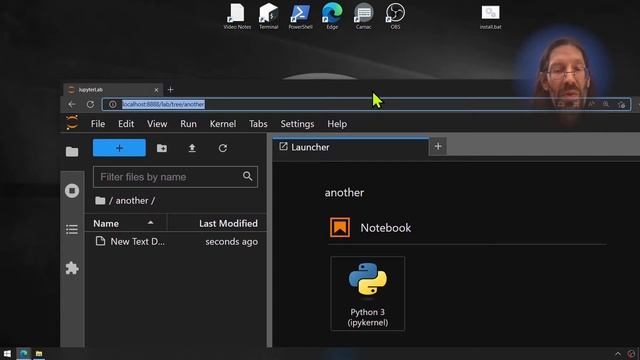Reload the browser page
Viewport: 640px width, 360px height.
point(90,104)
